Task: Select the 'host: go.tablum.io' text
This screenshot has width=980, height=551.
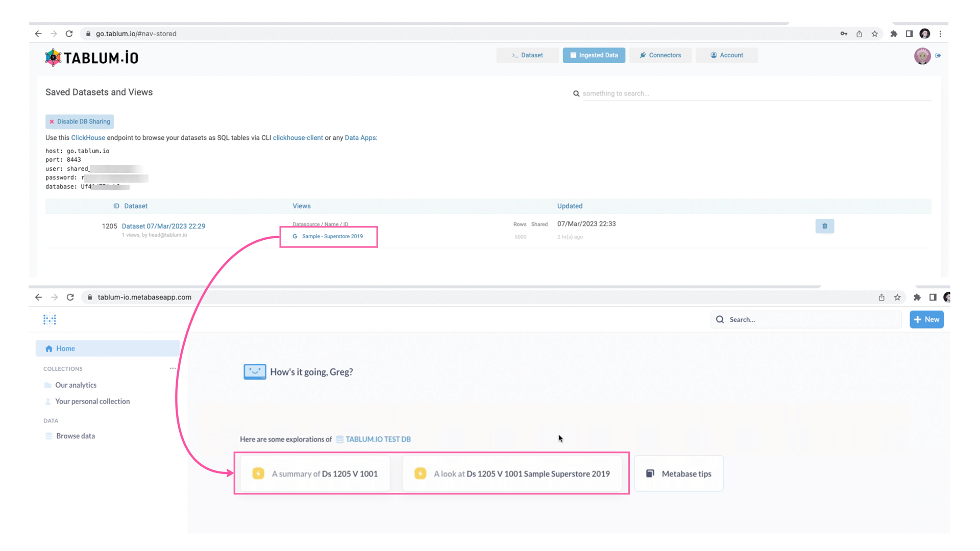Action: coord(77,151)
